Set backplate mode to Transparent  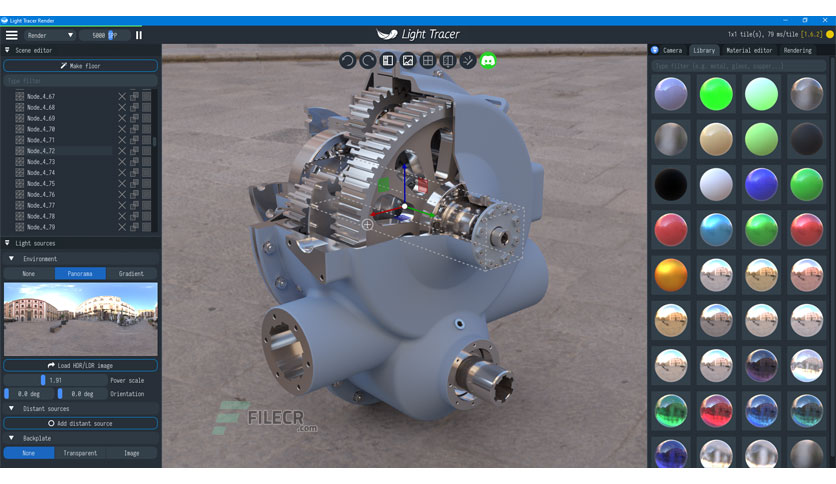tap(80, 453)
